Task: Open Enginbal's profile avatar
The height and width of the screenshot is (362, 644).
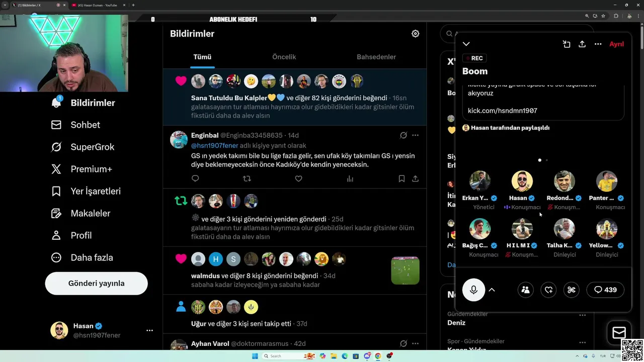Action: click(179, 139)
